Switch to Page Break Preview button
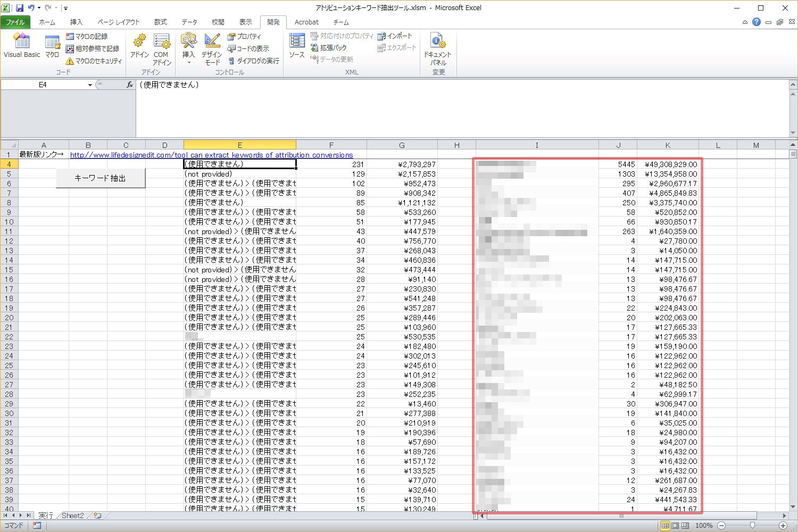Screen dimensions: 798x532 point(685,526)
